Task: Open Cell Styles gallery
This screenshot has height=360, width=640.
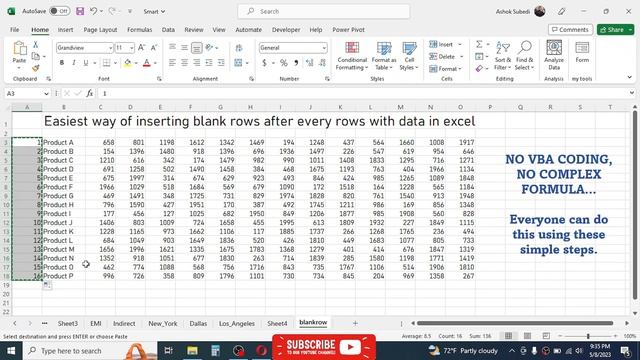Action: pyautogui.click(x=409, y=56)
